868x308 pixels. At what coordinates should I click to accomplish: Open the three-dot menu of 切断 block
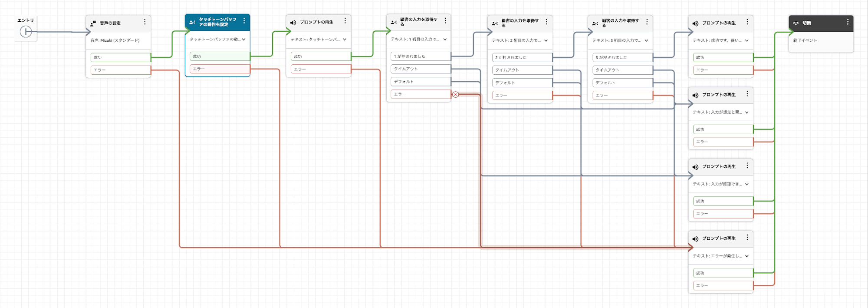click(x=848, y=22)
